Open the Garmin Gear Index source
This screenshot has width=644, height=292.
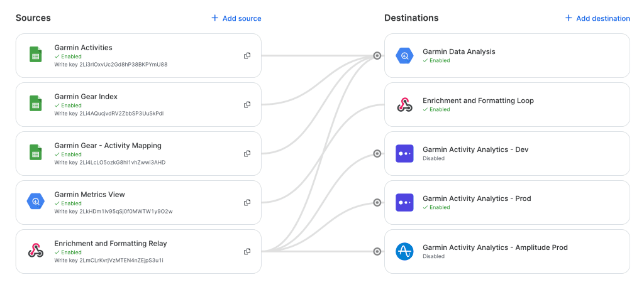pyautogui.click(x=86, y=97)
